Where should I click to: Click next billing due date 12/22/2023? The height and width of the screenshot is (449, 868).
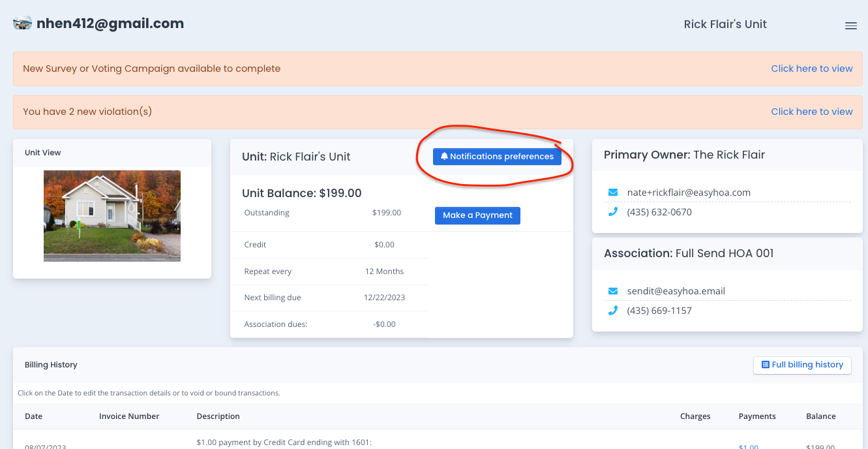[385, 298]
